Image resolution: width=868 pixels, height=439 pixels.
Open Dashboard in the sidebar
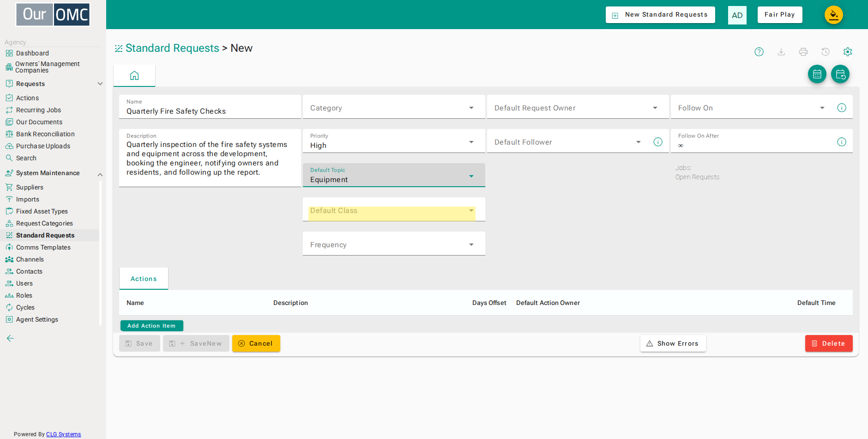tap(32, 53)
